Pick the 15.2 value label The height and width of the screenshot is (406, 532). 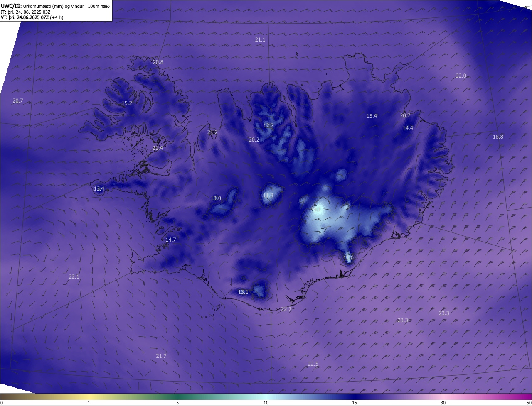(x=127, y=103)
